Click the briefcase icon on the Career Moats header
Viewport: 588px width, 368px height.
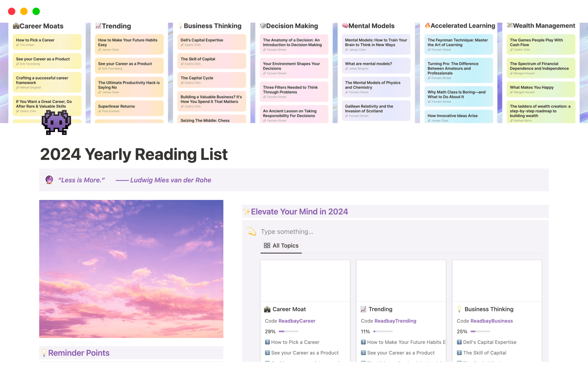[x=16, y=26]
